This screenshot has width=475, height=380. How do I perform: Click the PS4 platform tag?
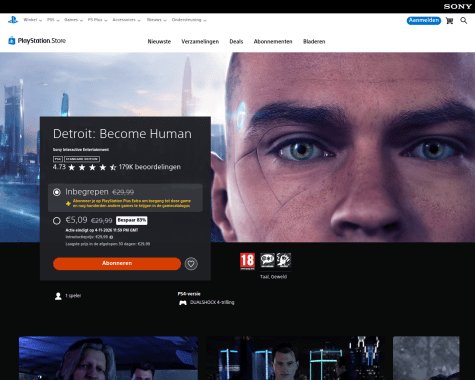(x=58, y=159)
